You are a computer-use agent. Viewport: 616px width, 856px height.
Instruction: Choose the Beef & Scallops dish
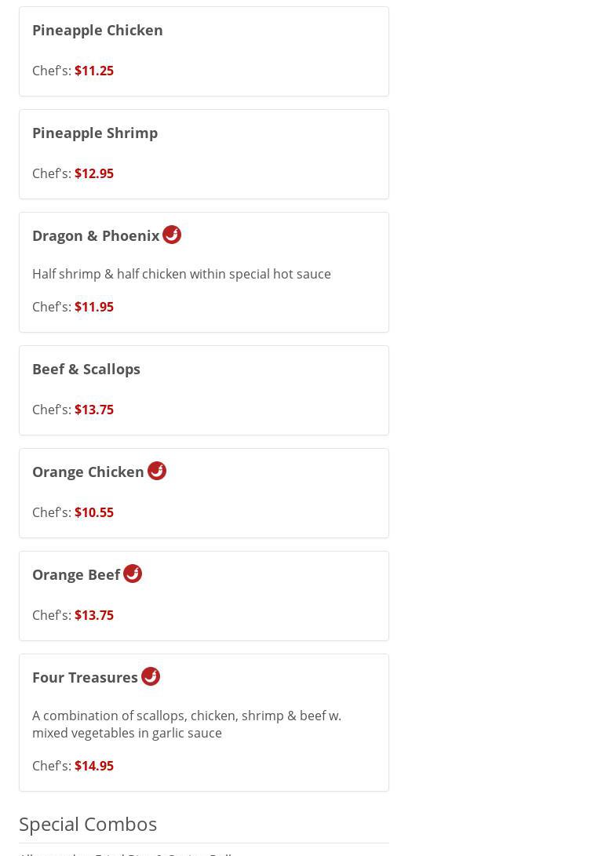point(86,369)
